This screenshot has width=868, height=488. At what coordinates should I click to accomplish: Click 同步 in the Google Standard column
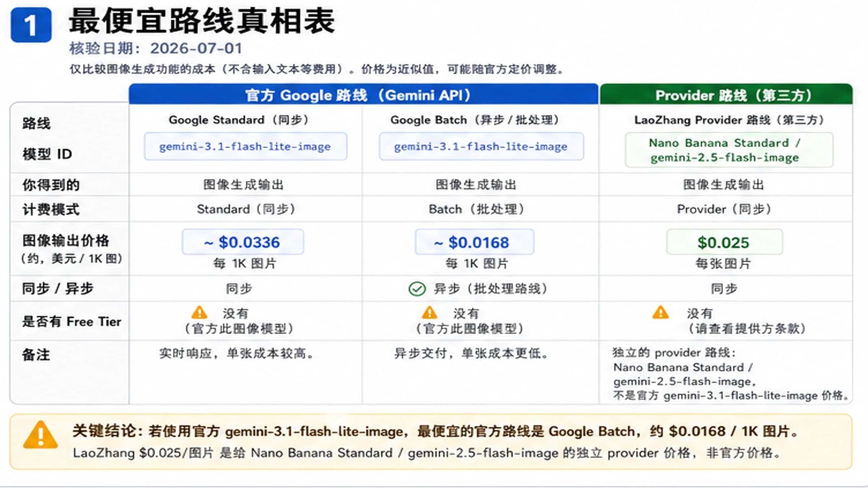pos(239,289)
